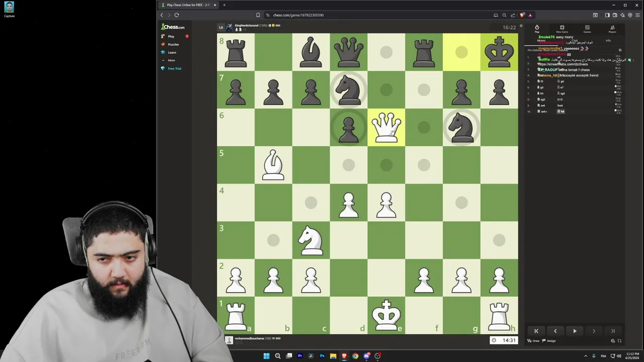Click the black king on h8
The width and height of the screenshot is (644, 362).
(x=499, y=52)
